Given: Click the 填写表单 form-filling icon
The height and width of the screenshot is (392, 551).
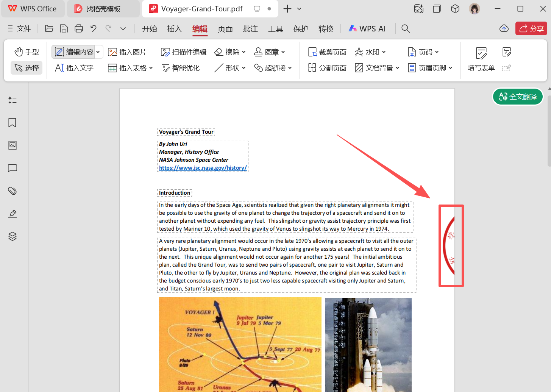Looking at the screenshot, I should point(481,59).
